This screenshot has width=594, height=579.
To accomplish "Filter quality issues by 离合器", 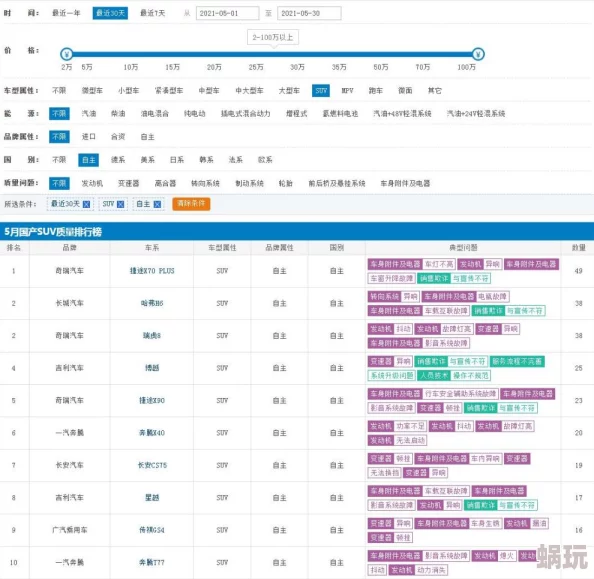I will pos(165,183).
